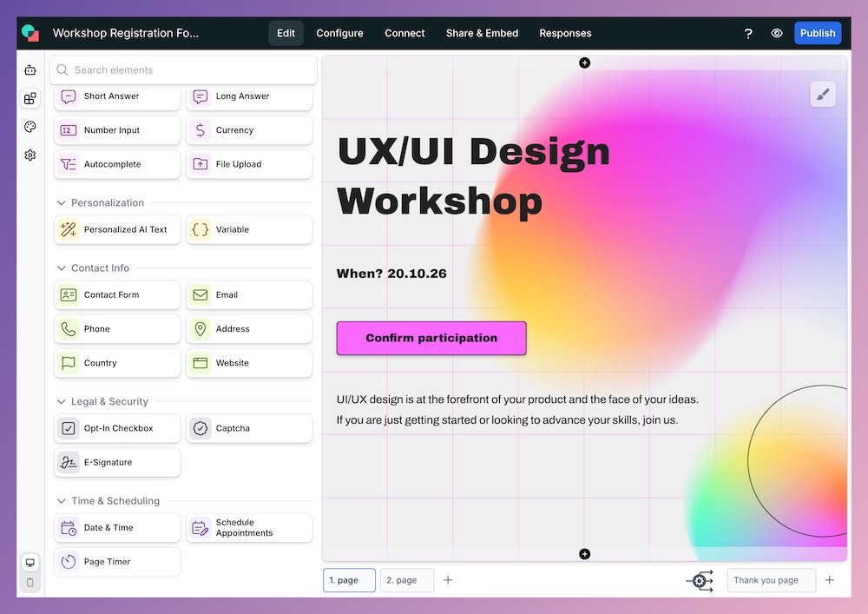The height and width of the screenshot is (614, 868).
Task: Open the theme palette icon in sidebar
Action: [x=30, y=126]
